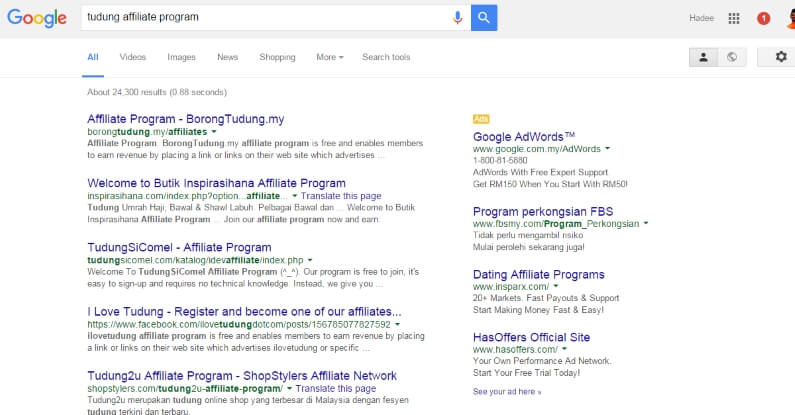Open Tudung2u Affiliate Program ShopStylers result

[242, 376]
